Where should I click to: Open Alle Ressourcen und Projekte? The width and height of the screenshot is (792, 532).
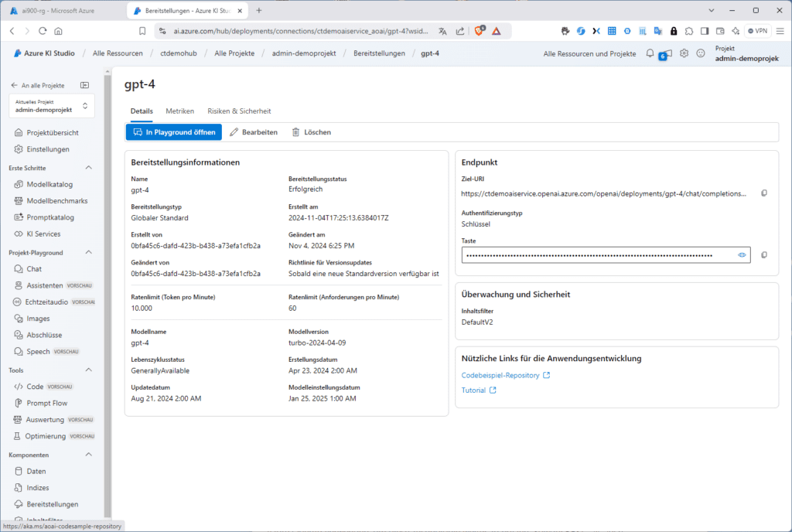click(x=589, y=53)
